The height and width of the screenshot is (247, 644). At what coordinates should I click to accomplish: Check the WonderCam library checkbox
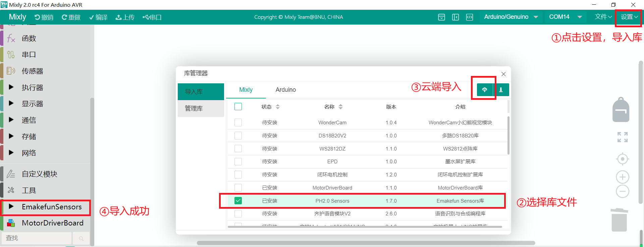click(x=238, y=122)
